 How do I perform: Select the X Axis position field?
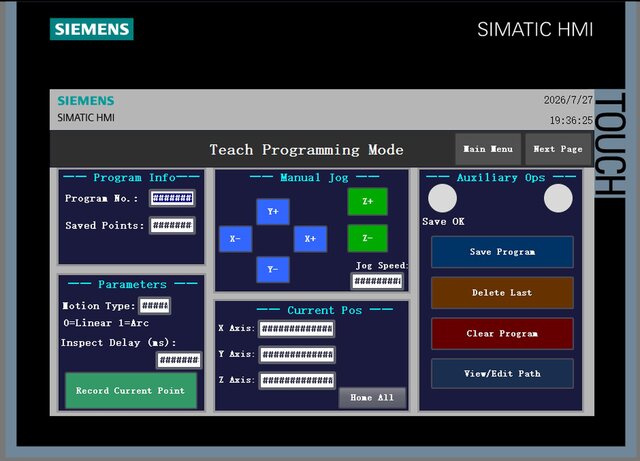pyautogui.click(x=297, y=329)
